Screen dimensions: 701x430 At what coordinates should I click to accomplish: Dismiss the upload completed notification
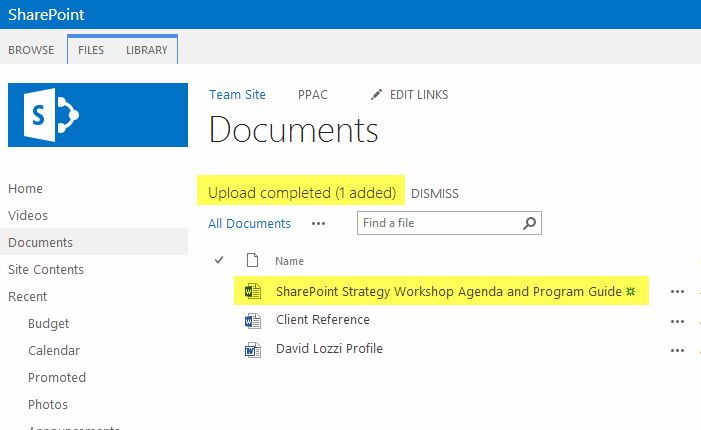[434, 194]
